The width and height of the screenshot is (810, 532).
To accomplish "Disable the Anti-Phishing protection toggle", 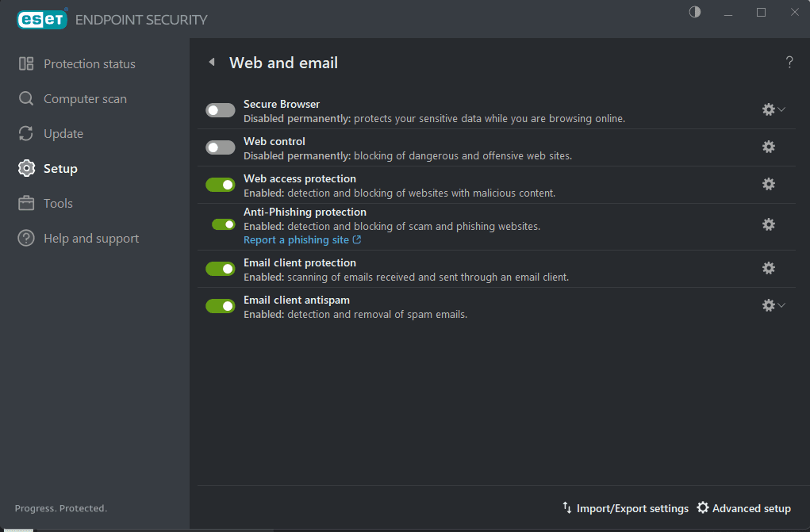I will pyautogui.click(x=224, y=224).
